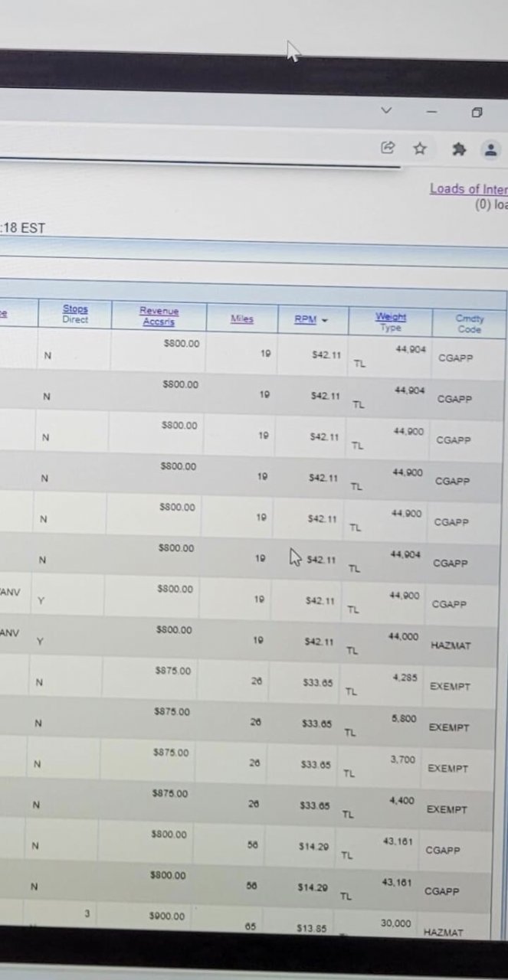This screenshot has width=508, height=980.
Task: Minimize the browser window
Action: point(431,112)
